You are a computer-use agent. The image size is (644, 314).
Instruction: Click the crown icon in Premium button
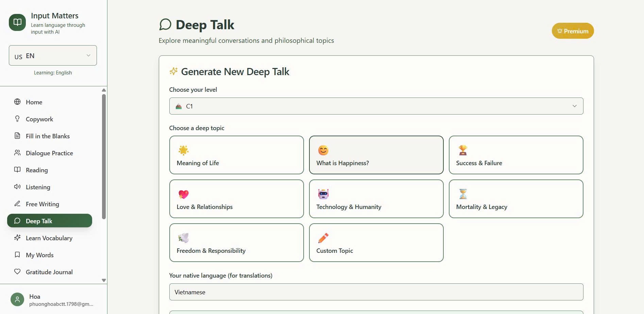pos(559,31)
